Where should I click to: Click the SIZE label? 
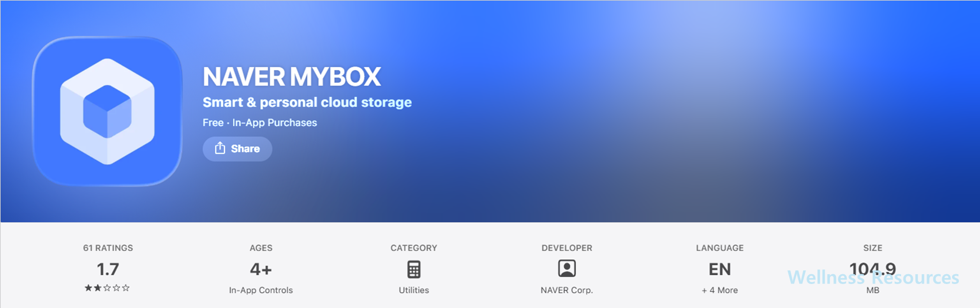point(873,248)
